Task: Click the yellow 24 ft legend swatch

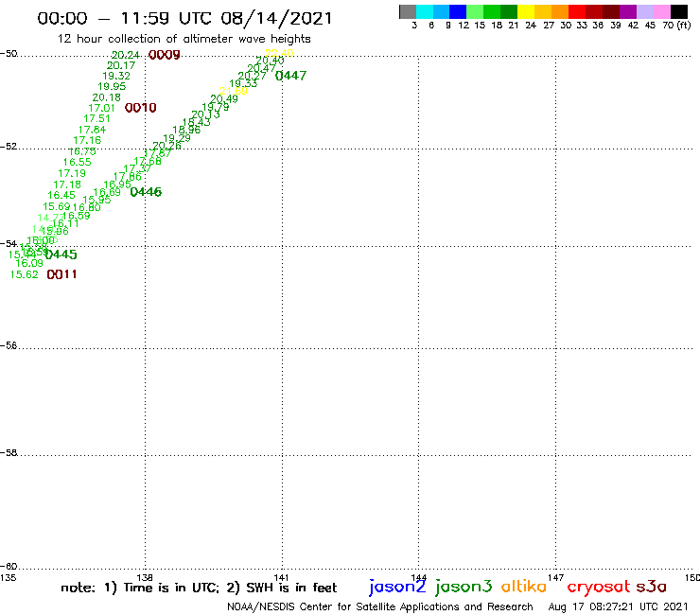Action: (526, 11)
